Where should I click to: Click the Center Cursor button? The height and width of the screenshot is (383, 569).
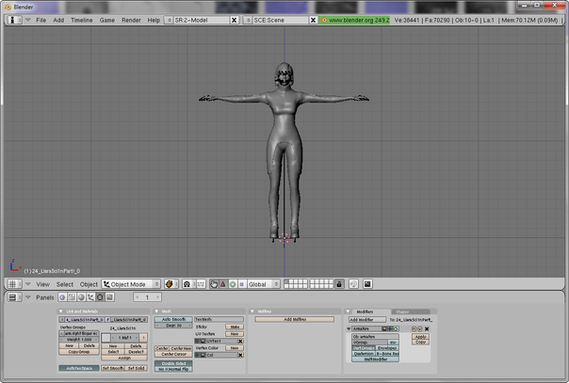(x=173, y=354)
